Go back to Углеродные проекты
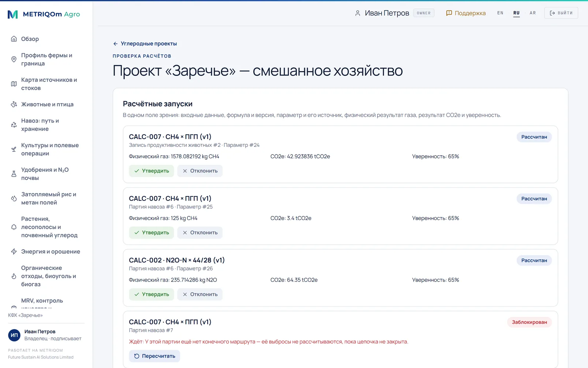 pyautogui.click(x=145, y=44)
